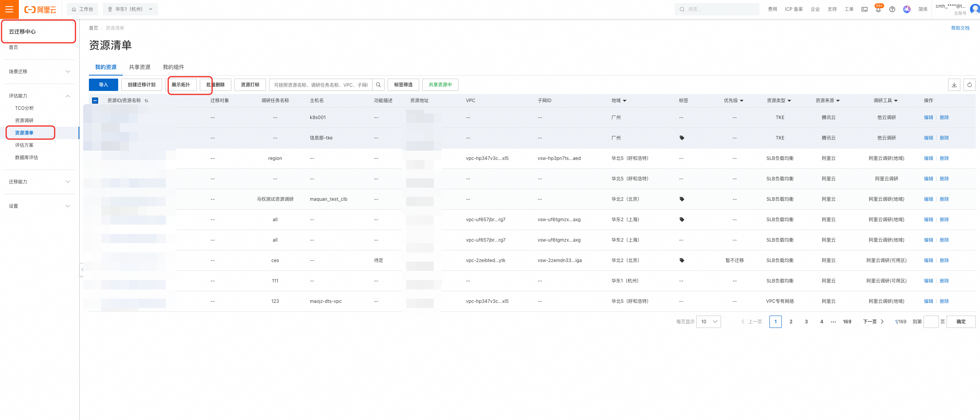Click the download export icon
The height and width of the screenshot is (420, 980).
coord(954,85)
